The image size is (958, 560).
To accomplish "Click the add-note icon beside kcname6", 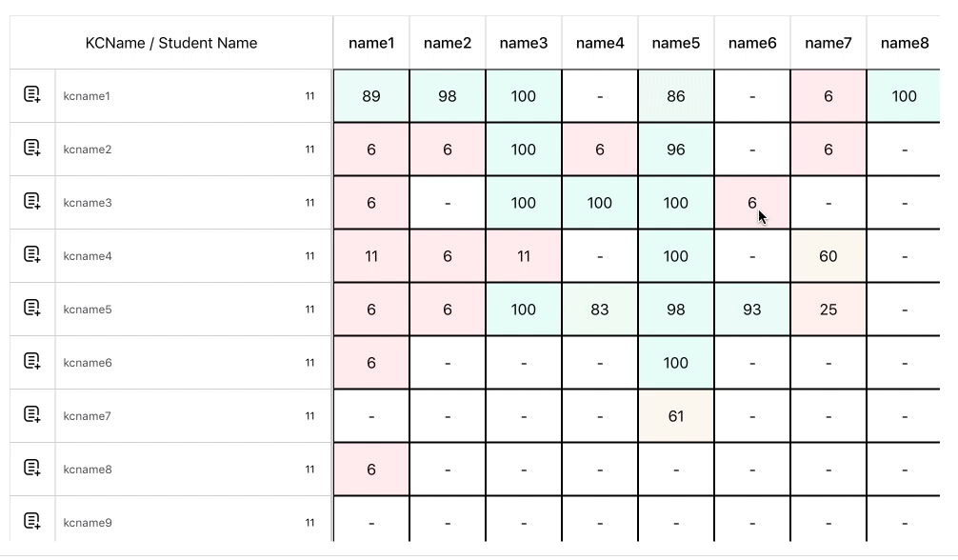I will pyautogui.click(x=31, y=362).
